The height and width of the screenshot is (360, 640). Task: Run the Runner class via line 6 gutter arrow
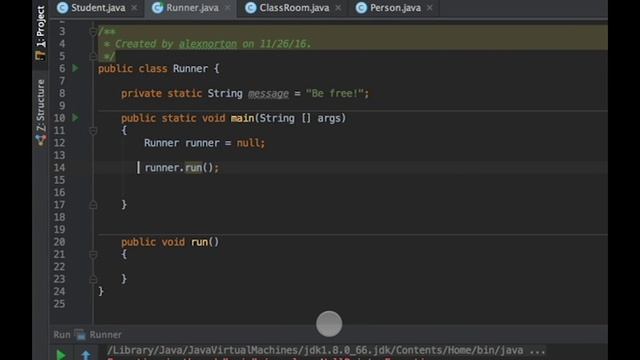coord(75,68)
